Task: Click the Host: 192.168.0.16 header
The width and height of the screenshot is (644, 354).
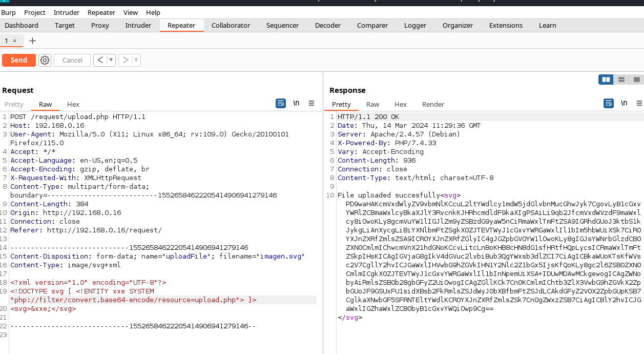Action: [47, 126]
